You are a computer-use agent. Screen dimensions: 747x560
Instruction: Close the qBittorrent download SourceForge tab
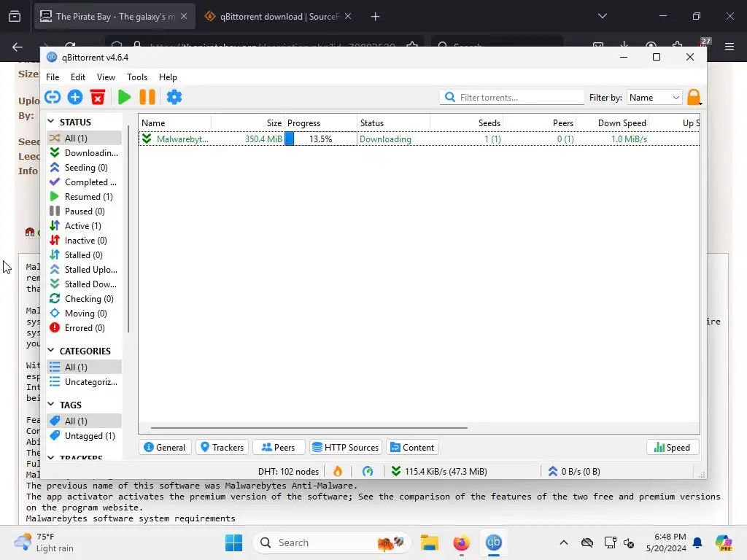click(x=348, y=16)
